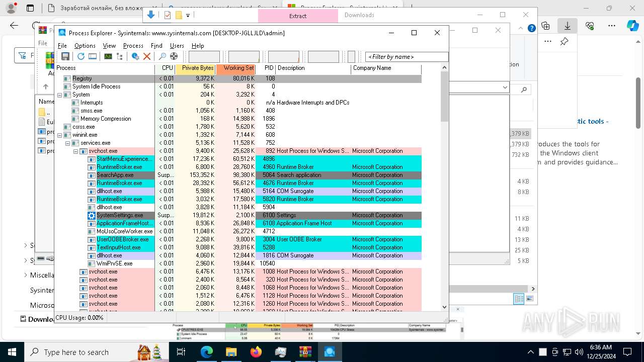The height and width of the screenshot is (362, 644).
Task: Click the Explorer search magnifier icon
Action: 524,89
